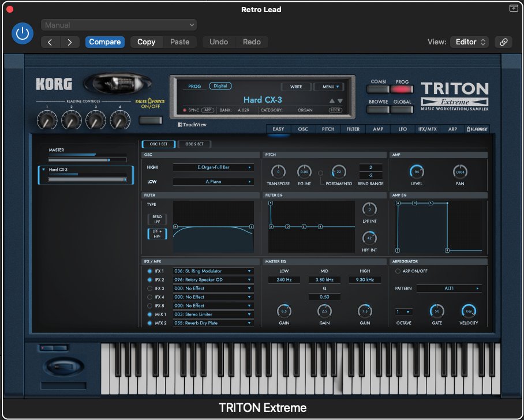Switch to the PITCH tab

coord(328,129)
